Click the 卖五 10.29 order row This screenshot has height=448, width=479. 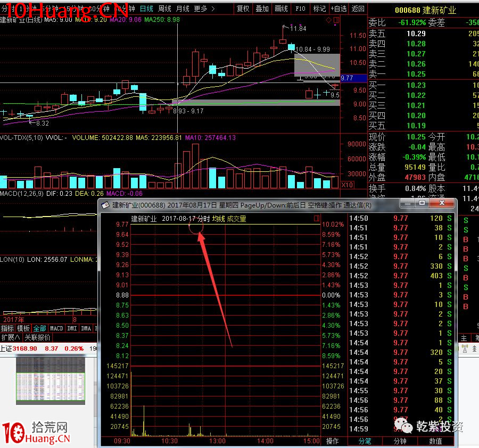(424, 34)
